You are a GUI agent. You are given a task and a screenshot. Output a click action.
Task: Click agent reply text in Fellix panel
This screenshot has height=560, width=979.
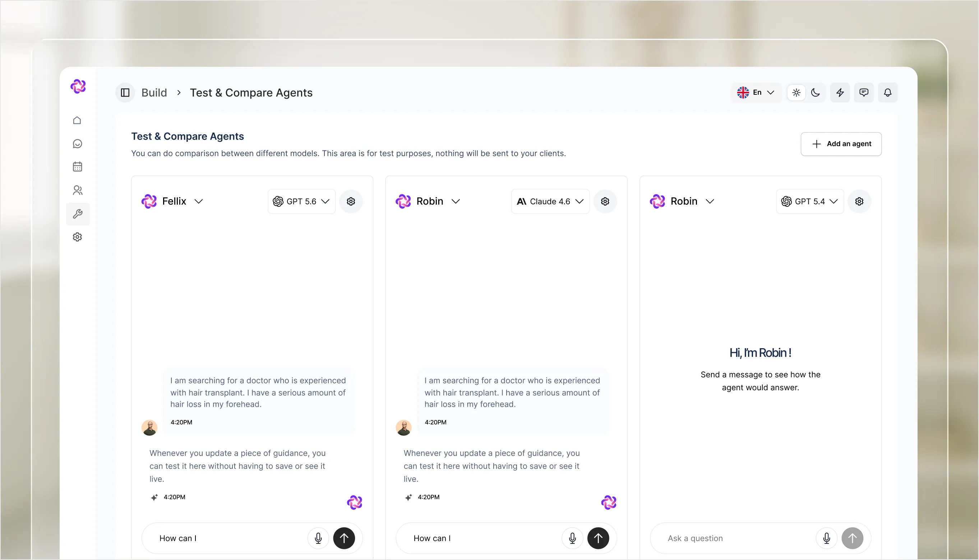[238, 466]
